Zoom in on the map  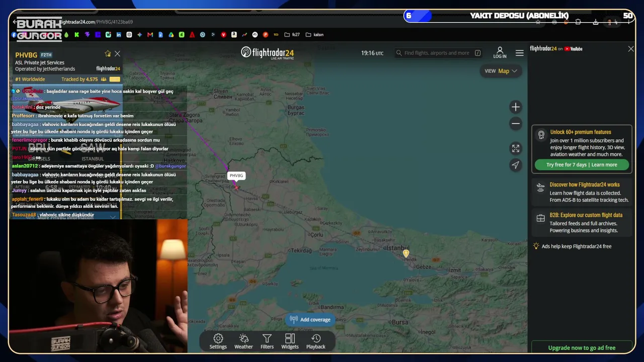coord(516,107)
